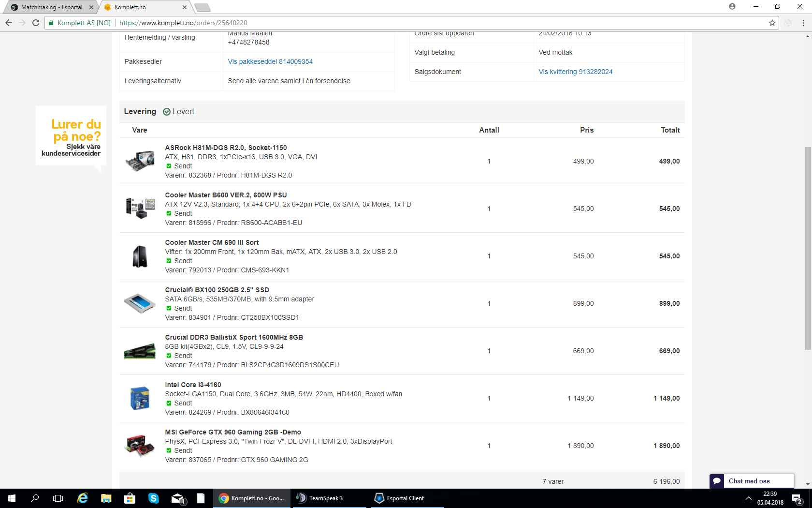The height and width of the screenshot is (508, 812).
Task: Click the browser forward arrow
Action: point(22,23)
